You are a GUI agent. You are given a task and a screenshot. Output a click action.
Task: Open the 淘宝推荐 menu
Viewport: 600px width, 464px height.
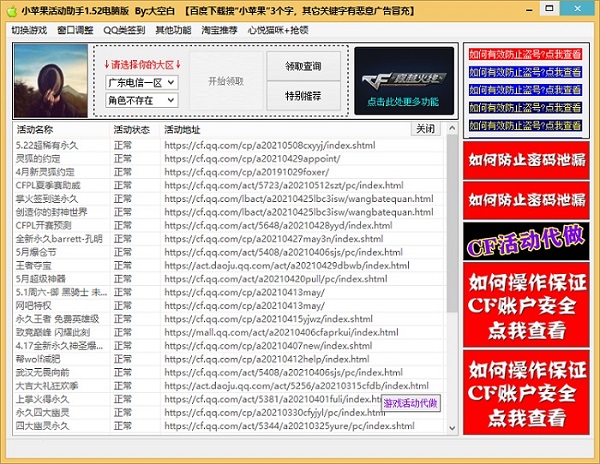pos(219,30)
